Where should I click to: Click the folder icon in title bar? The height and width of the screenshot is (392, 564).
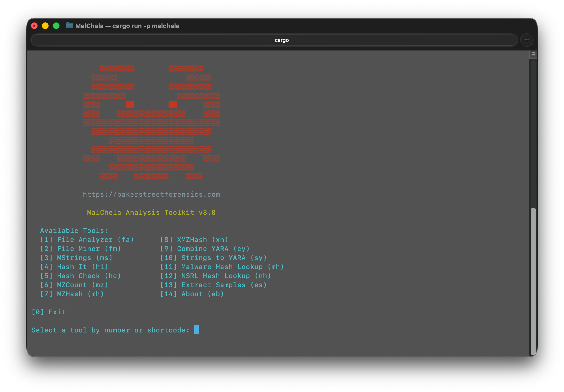point(70,25)
